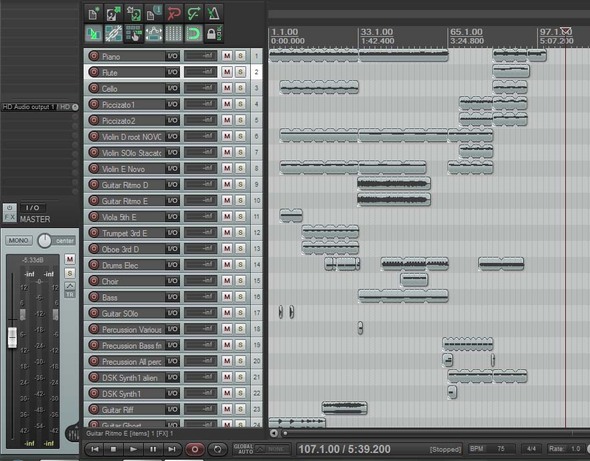Arm the Flute track for recording

pos(94,72)
